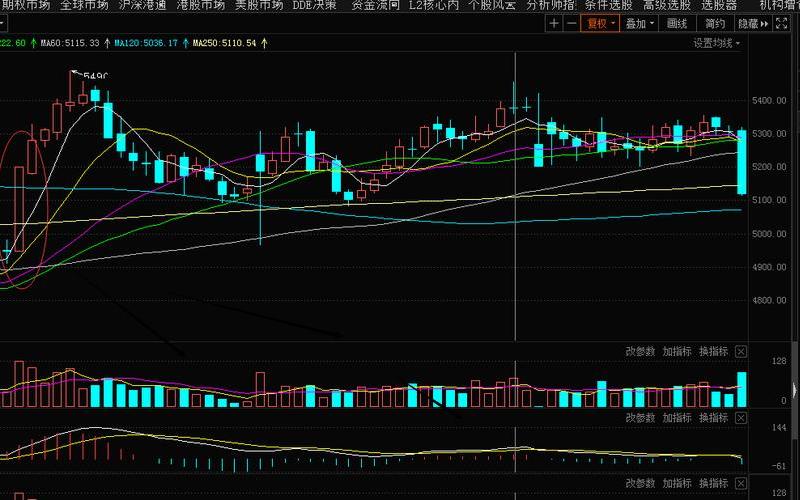Close the MACD indicator panel
800x500 pixels.
point(741,418)
